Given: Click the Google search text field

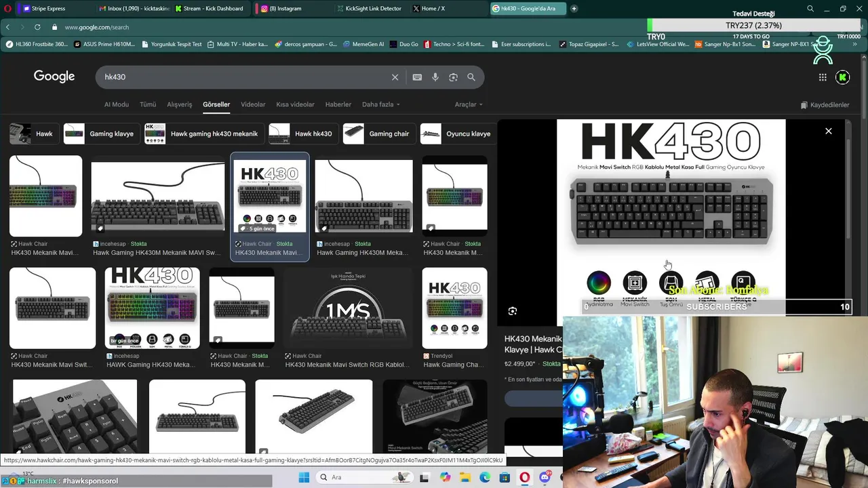Looking at the screenshot, I should pos(244,77).
